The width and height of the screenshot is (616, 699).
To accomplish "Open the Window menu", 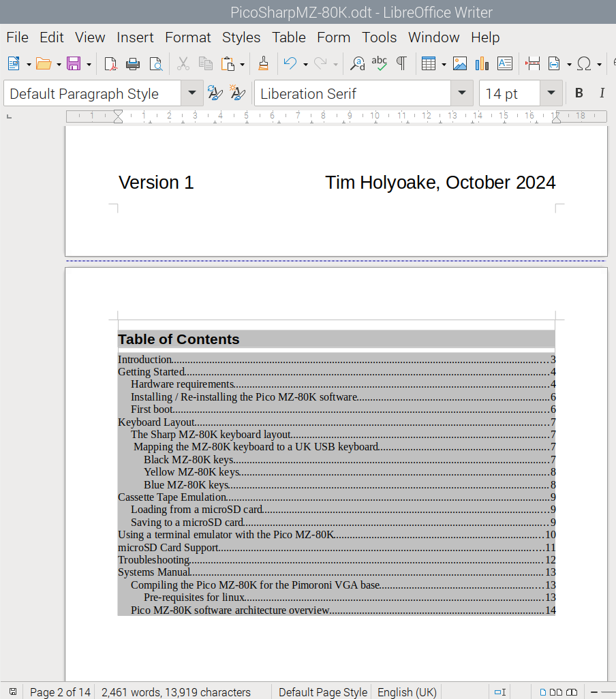I will tap(433, 37).
